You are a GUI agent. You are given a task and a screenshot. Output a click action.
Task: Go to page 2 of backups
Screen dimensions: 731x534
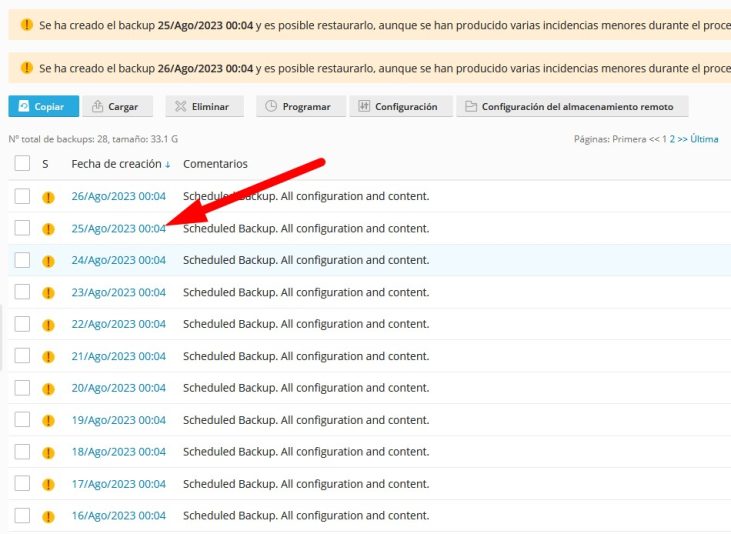click(x=672, y=139)
